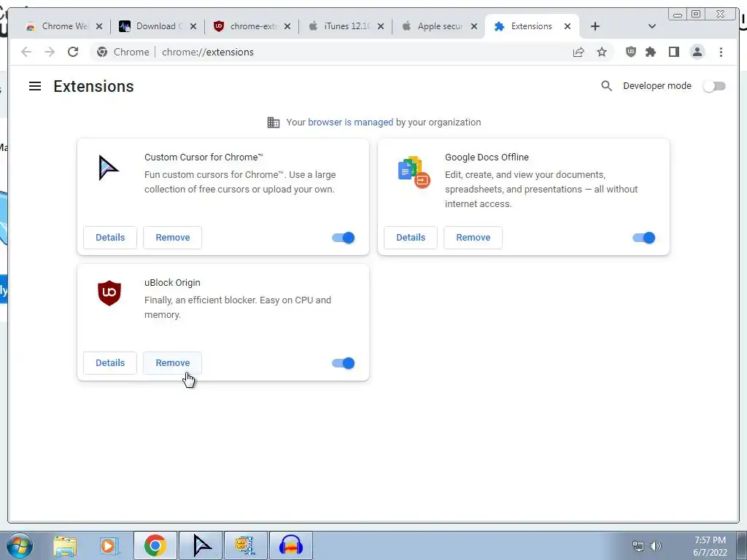Screen dimensions: 747x560
Task: Disable Google Docs Offline extension
Action: (644, 238)
